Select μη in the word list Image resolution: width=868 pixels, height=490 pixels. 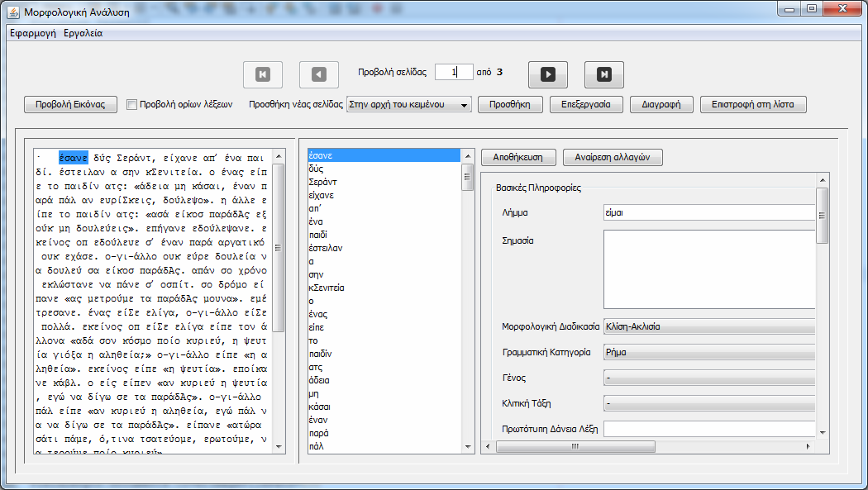384,394
